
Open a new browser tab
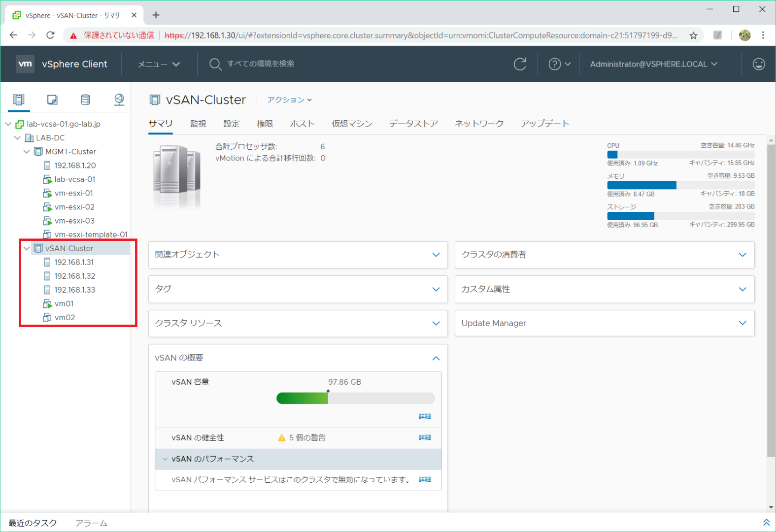coord(156,15)
